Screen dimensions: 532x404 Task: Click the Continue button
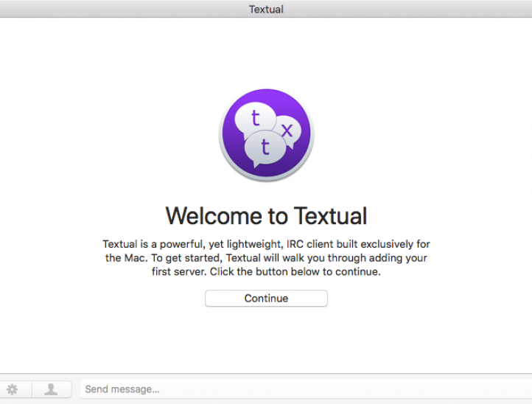(x=266, y=299)
